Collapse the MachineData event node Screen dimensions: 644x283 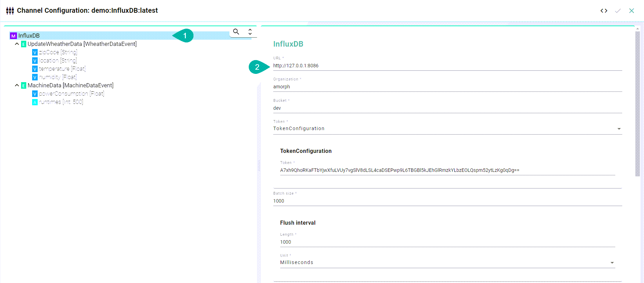tap(17, 85)
